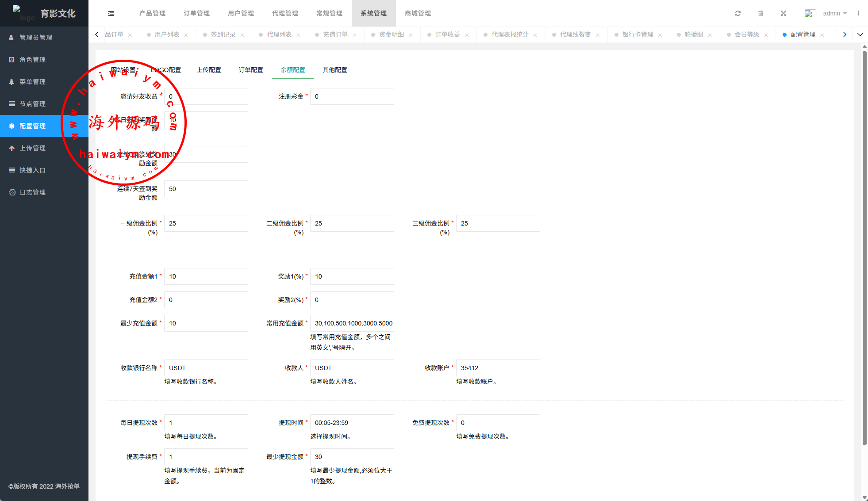Open the 提现时间 time range picker
The image size is (868, 501).
click(352, 423)
